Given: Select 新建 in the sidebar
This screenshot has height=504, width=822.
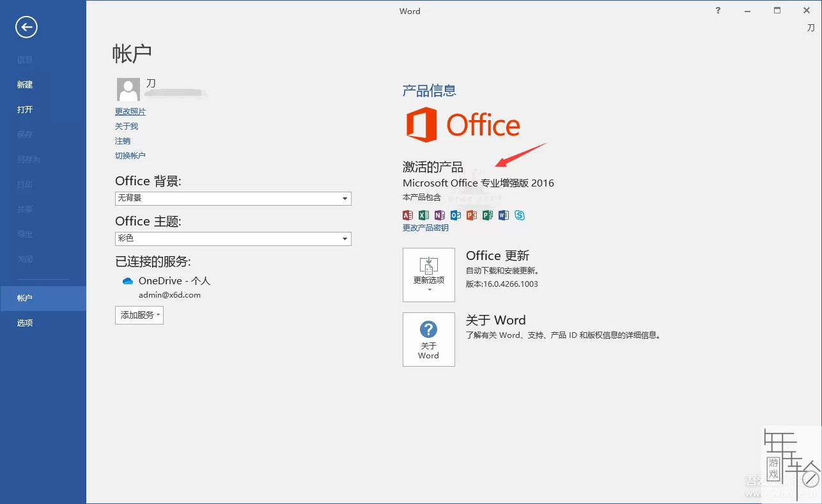Looking at the screenshot, I should point(43,84).
